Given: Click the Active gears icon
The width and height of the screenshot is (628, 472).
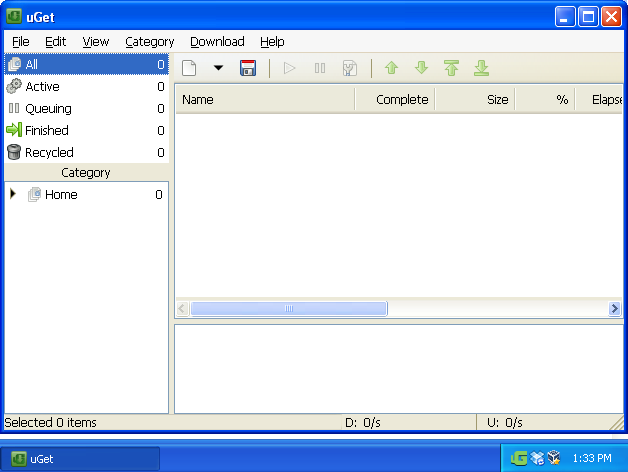Looking at the screenshot, I should (14, 86).
